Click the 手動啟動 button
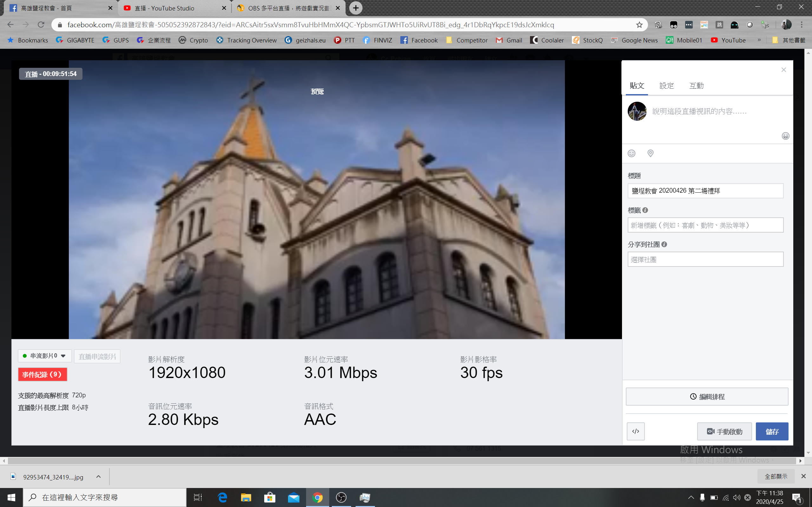 [724, 432]
